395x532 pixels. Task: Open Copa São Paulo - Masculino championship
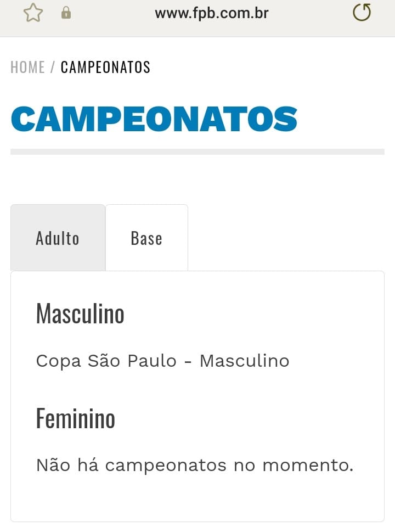163,361
